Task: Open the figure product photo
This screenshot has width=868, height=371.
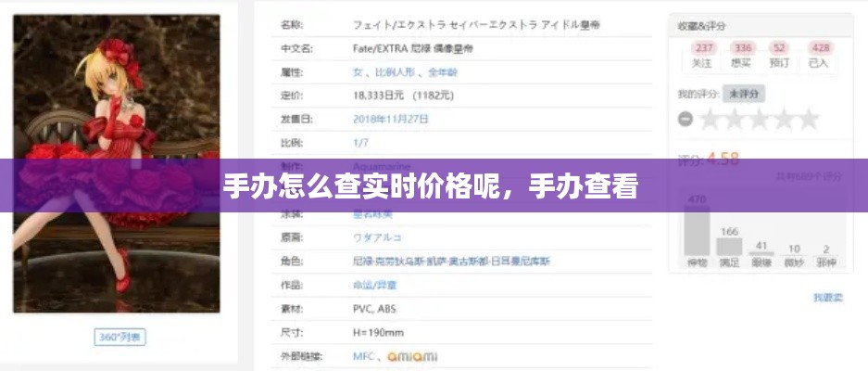Action: [117, 163]
